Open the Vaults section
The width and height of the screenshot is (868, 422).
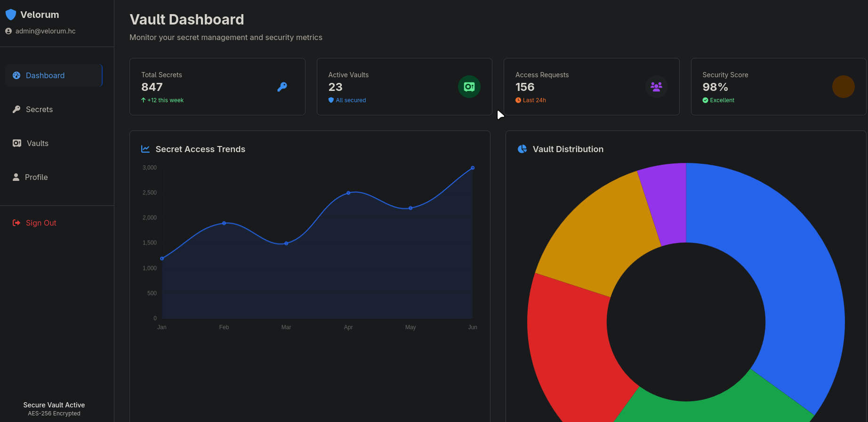coord(37,143)
